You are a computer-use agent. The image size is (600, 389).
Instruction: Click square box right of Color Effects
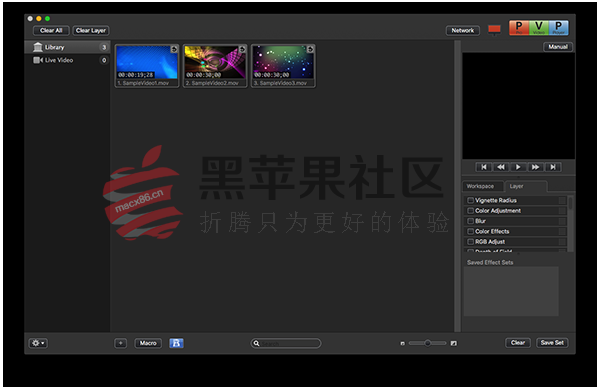point(562,231)
